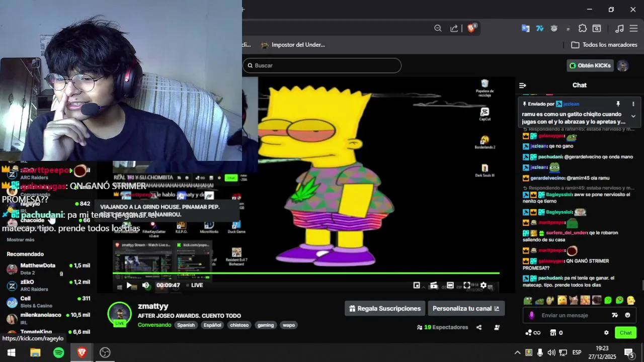This screenshot has height=362, width=644.
Task: Open the blue 7TV extension in browser toolbar
Action: click(x=540, y=29)
